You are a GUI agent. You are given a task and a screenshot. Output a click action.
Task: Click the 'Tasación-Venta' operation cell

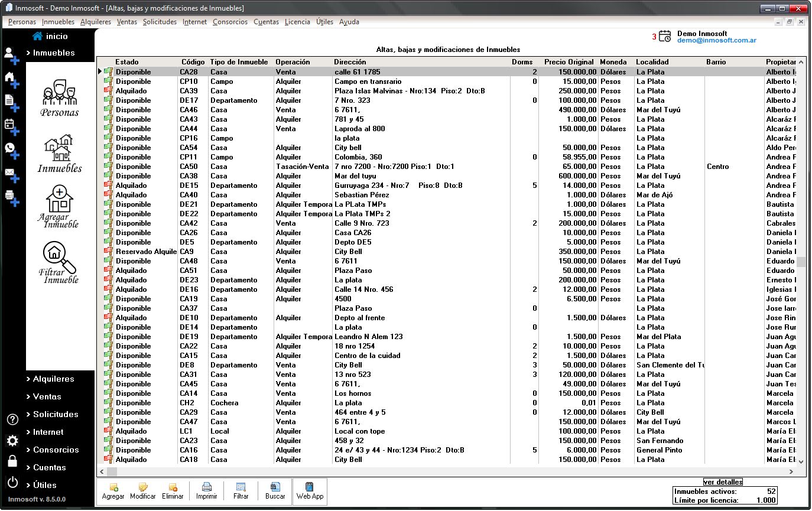pyautogui.click(x=303, y=167)
